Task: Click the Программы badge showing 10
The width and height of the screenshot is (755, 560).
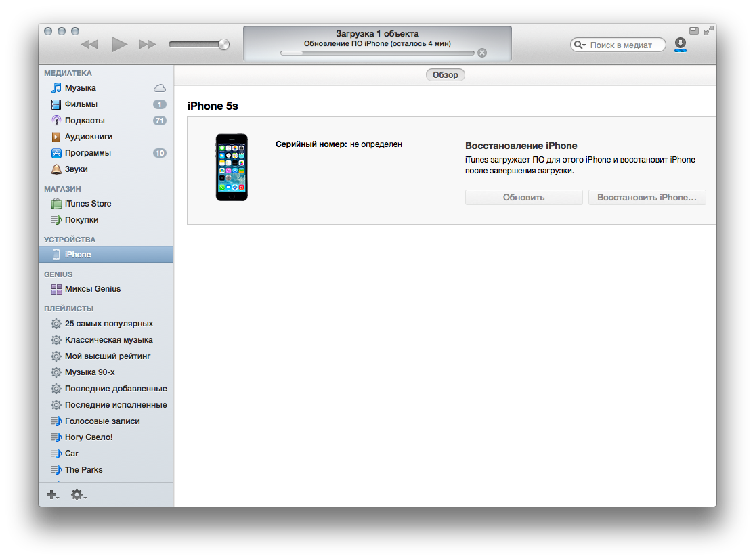Action: coord(159,153)
